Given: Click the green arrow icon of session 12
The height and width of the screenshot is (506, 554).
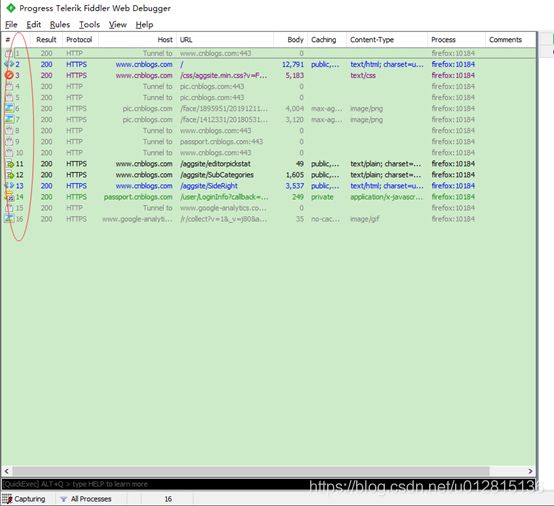Looking at the screenshot, I should click(10, 175).
